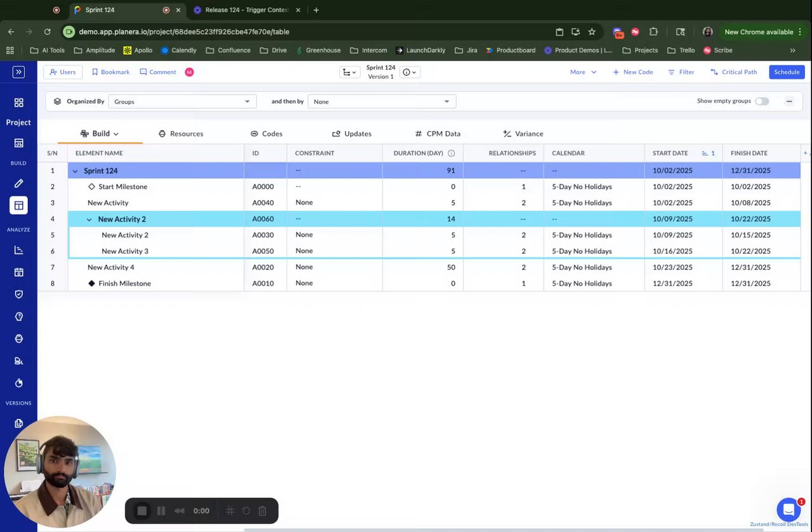Expand the left sidebar with double-chevron icon
The height and width of the screenshot is (532, 812).
click(18, 72)
